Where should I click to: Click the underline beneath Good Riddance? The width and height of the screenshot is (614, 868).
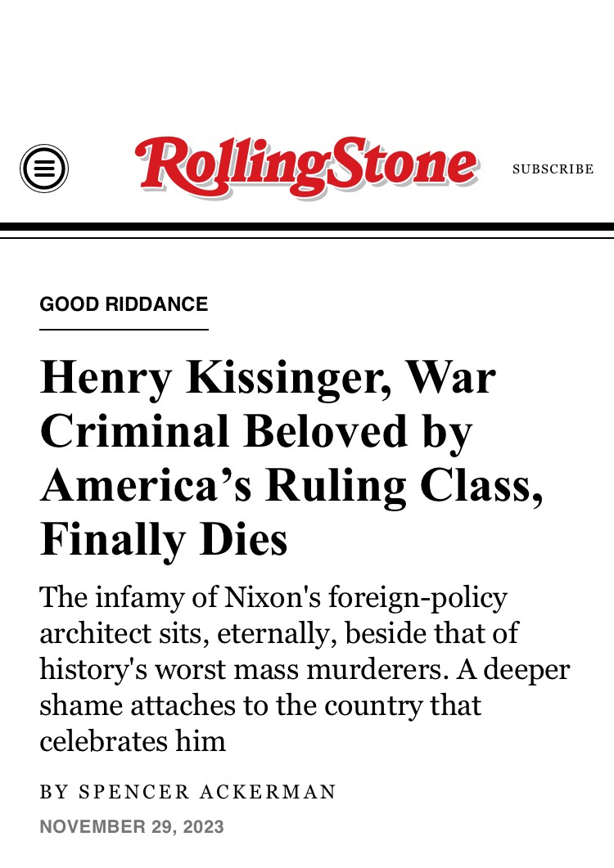pos(124,330)
